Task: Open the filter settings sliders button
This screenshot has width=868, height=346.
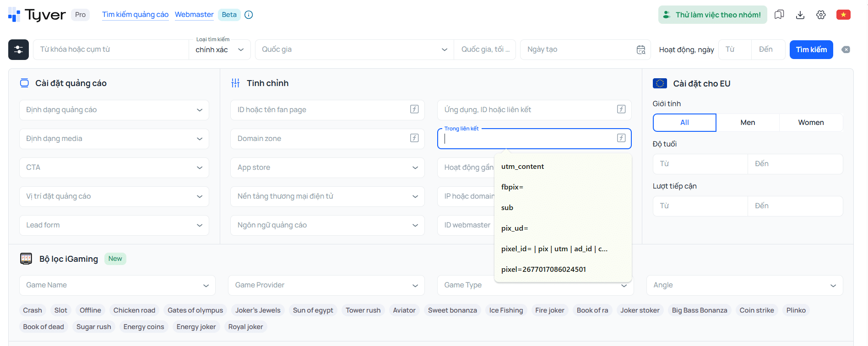Action: (18, 49)
